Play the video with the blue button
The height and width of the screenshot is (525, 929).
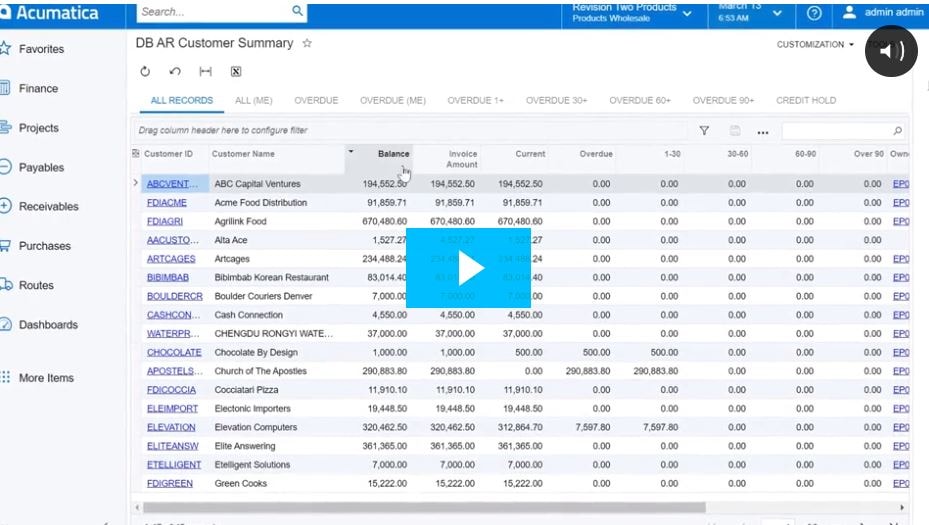(468, 268)
